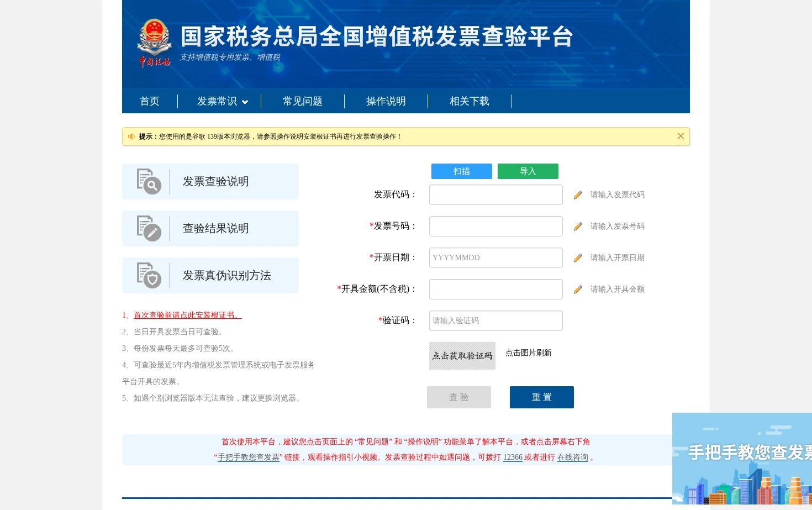
Task: Click the pencil icon beside 请输入发票号码
Action: 578,227
